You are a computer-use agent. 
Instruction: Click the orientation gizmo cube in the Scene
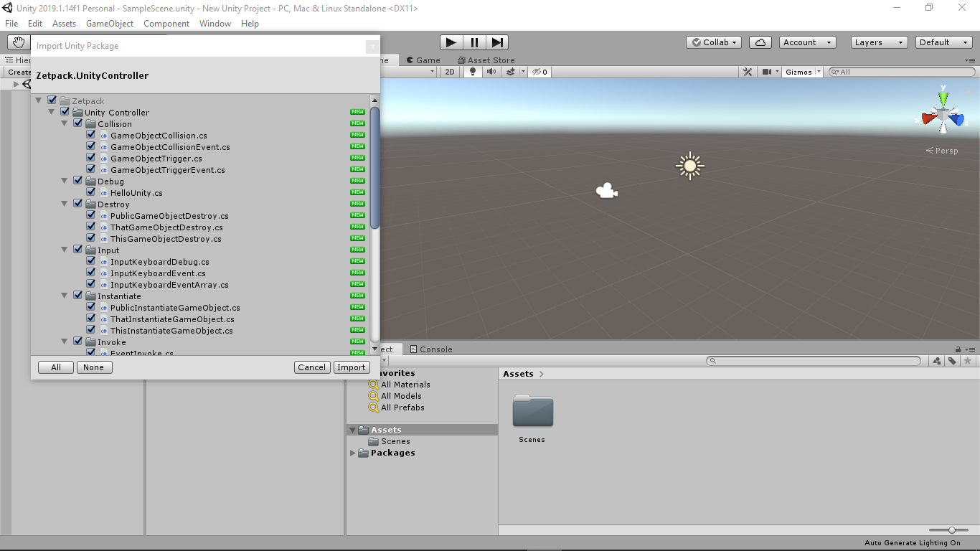click(943, 114)
